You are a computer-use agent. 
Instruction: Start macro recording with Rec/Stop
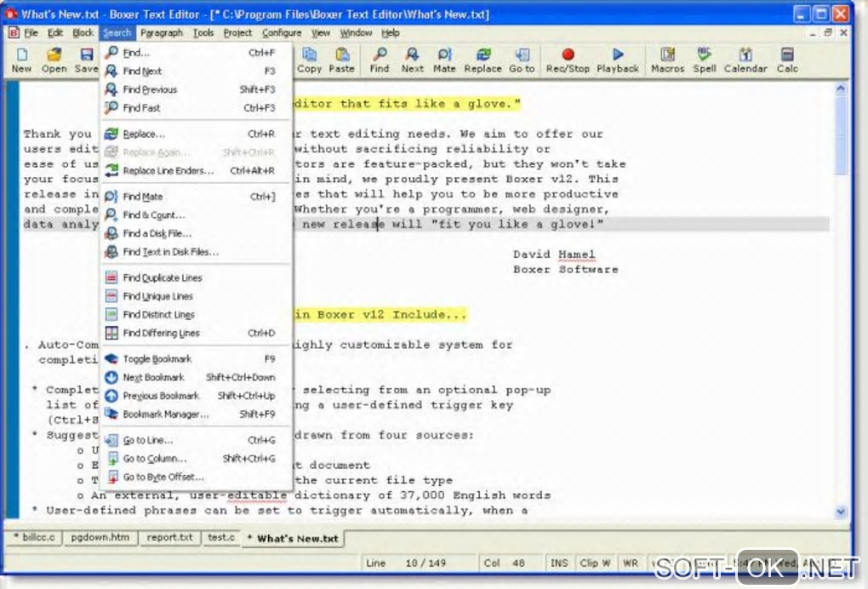(x=568, y=60)
